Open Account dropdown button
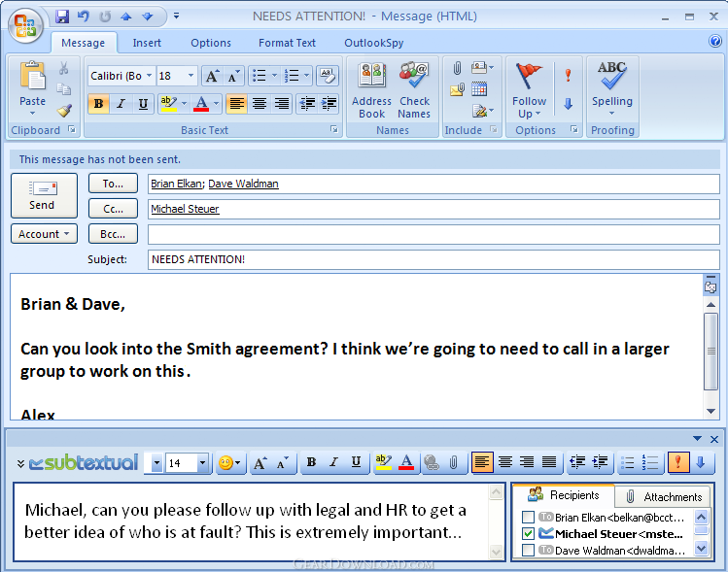This screenshot has width=728, height=572. [44, 234]
